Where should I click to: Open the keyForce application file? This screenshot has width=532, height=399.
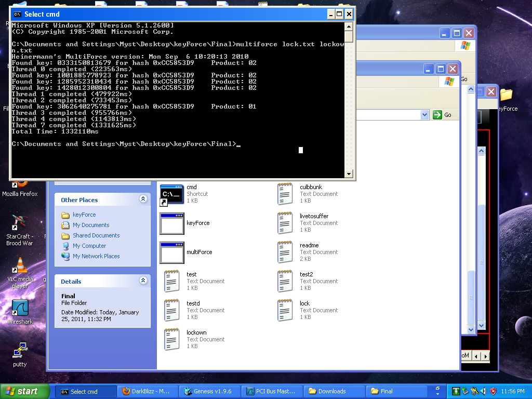172,223
